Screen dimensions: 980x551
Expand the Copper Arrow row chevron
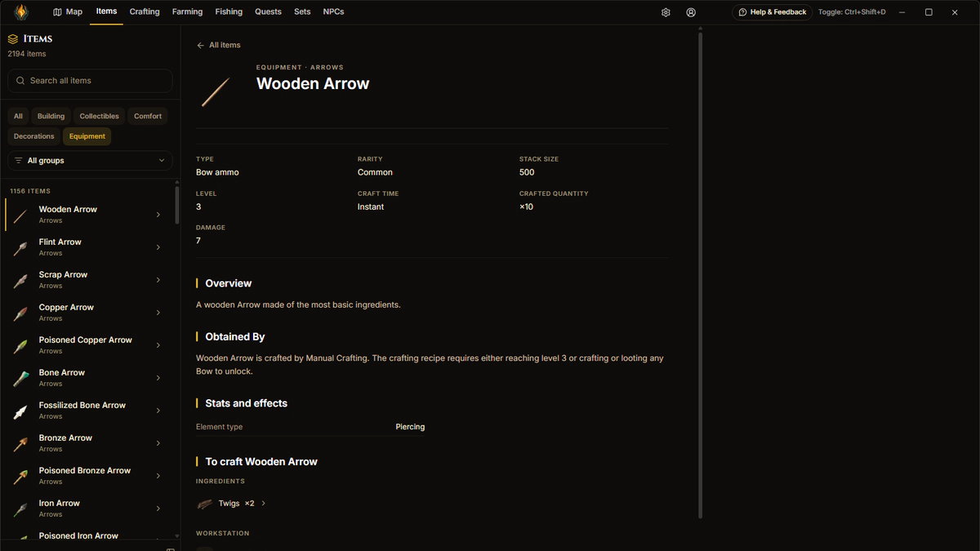pyautogui.click(x=158, y=313)
